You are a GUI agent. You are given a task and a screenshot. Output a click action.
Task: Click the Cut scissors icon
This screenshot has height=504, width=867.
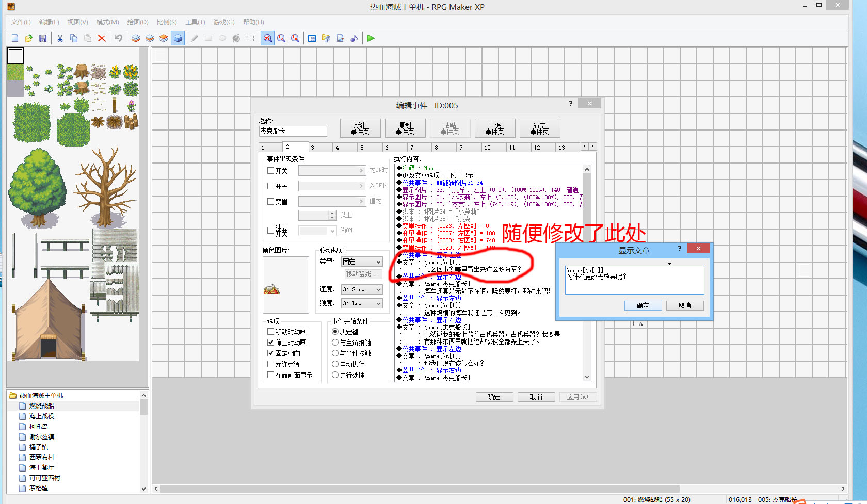click(x=60, y=38)
